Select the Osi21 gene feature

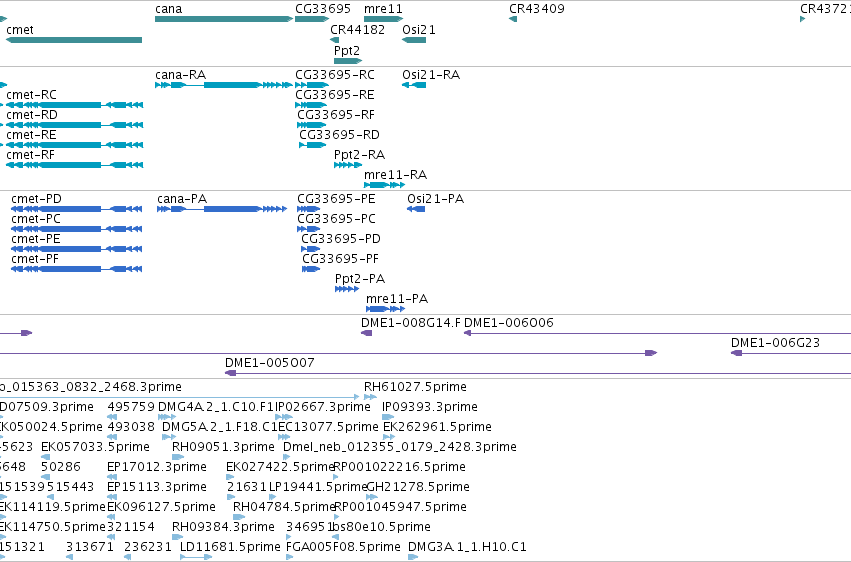[x=414, y=40]
